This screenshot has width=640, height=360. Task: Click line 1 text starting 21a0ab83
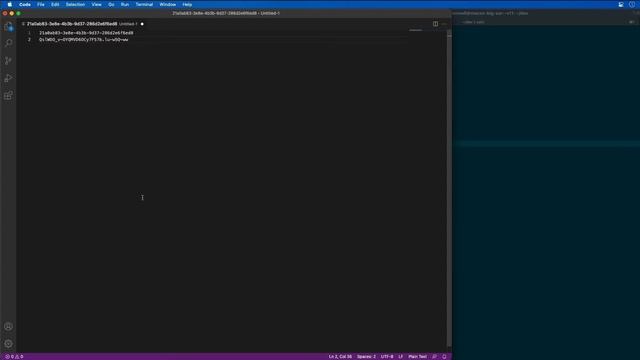pos(86,33)
